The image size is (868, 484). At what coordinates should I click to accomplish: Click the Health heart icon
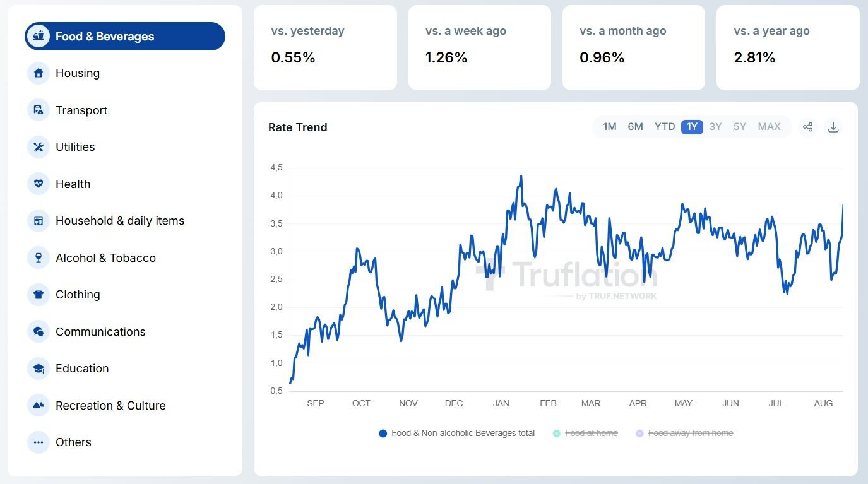(39, 184)
